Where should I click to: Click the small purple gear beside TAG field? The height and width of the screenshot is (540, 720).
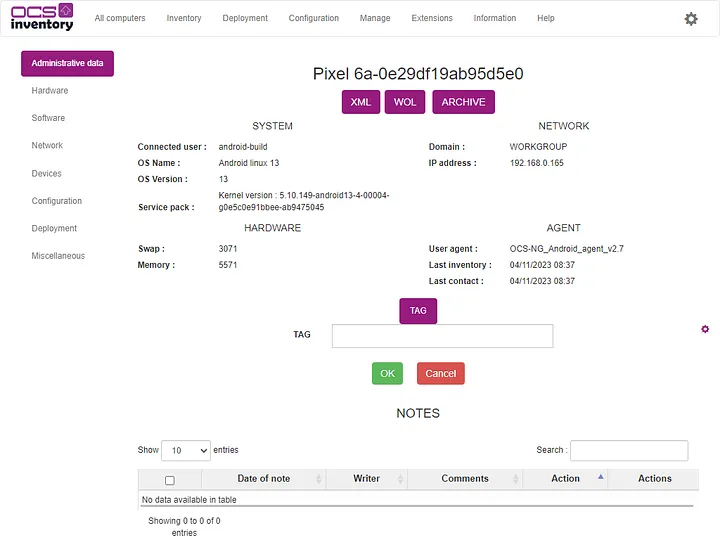click(705, 329)
